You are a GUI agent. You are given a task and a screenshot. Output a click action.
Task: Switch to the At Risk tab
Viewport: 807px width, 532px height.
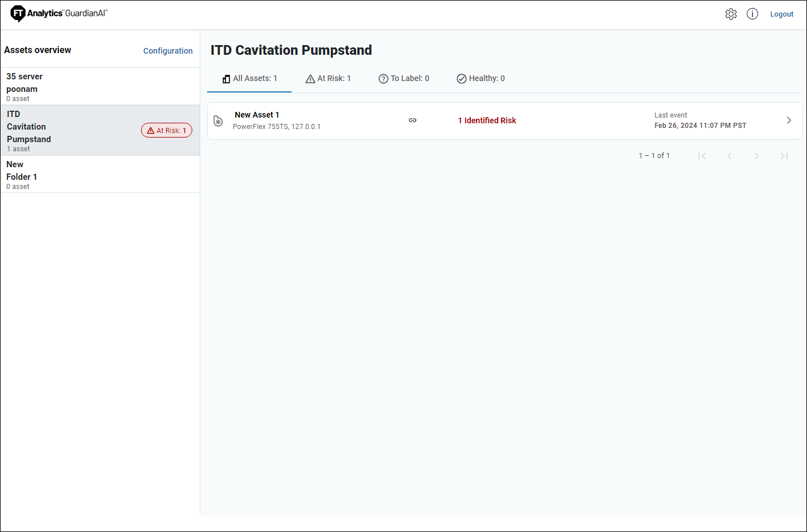click(328, 79)
